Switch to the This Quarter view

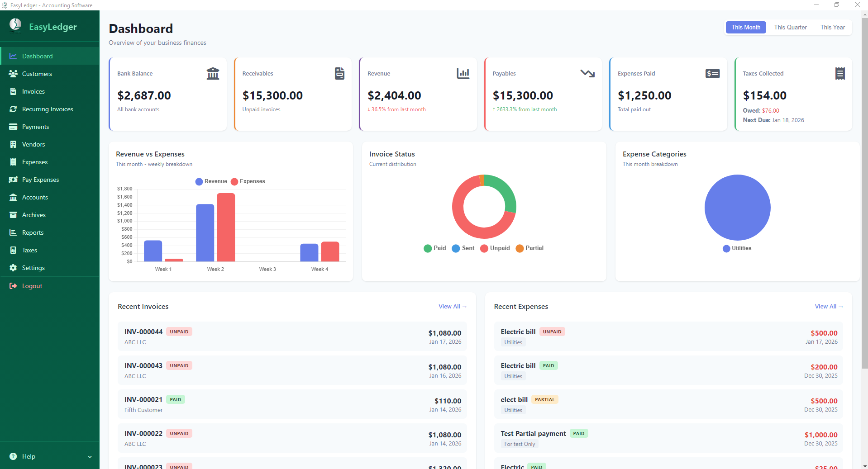[790, 27]
